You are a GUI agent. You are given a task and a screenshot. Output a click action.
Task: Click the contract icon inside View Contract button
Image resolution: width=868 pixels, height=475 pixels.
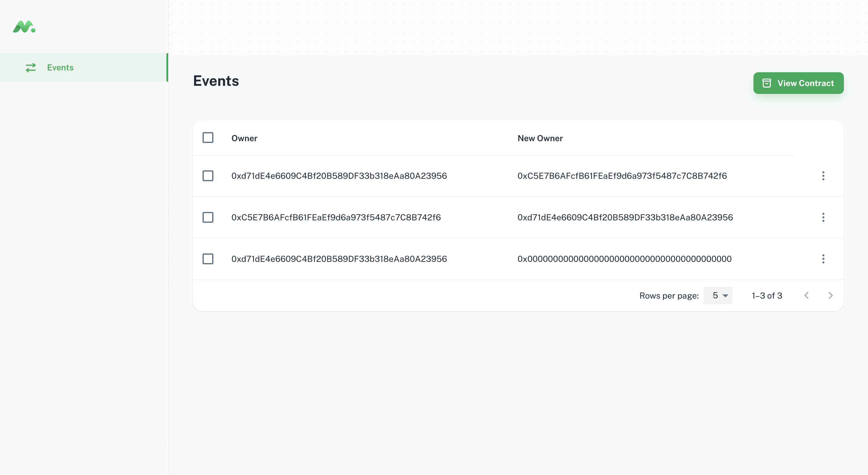pyautogui.click(x=766, y=83)
